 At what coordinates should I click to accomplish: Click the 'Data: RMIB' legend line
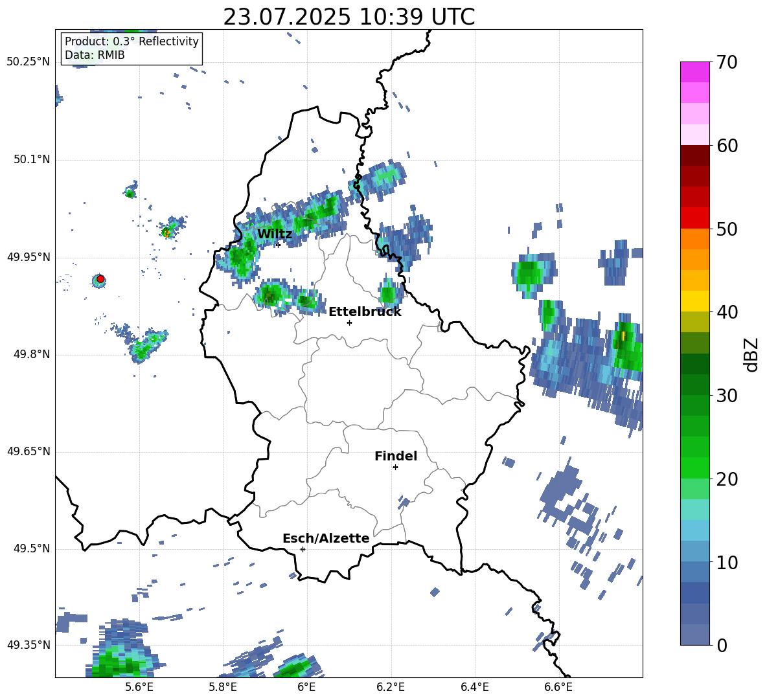point(95,55)
